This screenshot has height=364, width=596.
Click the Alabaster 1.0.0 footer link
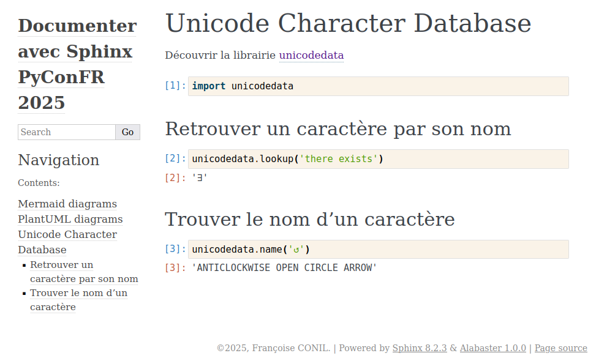click(492, 348)
